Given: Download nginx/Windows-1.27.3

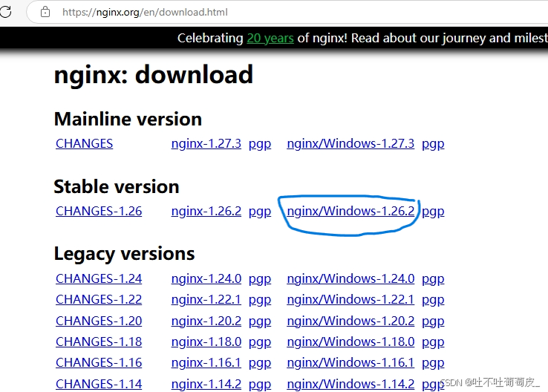Looking at the screenshot, I should click(x=350, y=143).
